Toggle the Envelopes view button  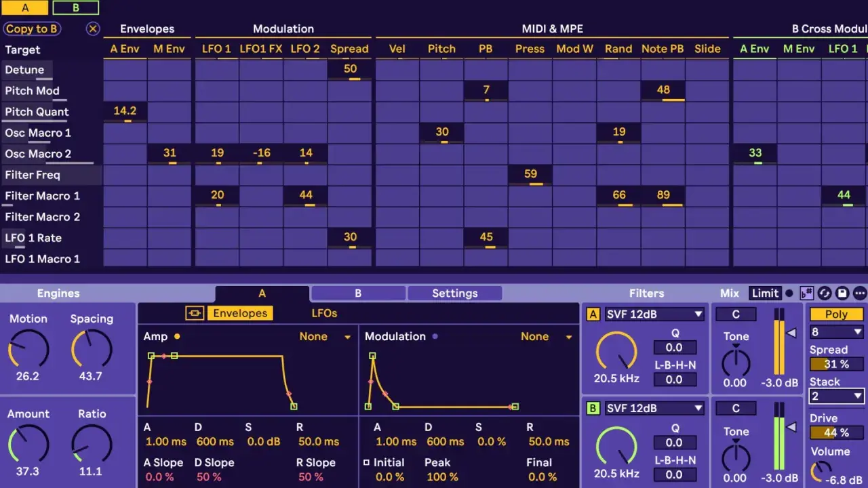240,313
